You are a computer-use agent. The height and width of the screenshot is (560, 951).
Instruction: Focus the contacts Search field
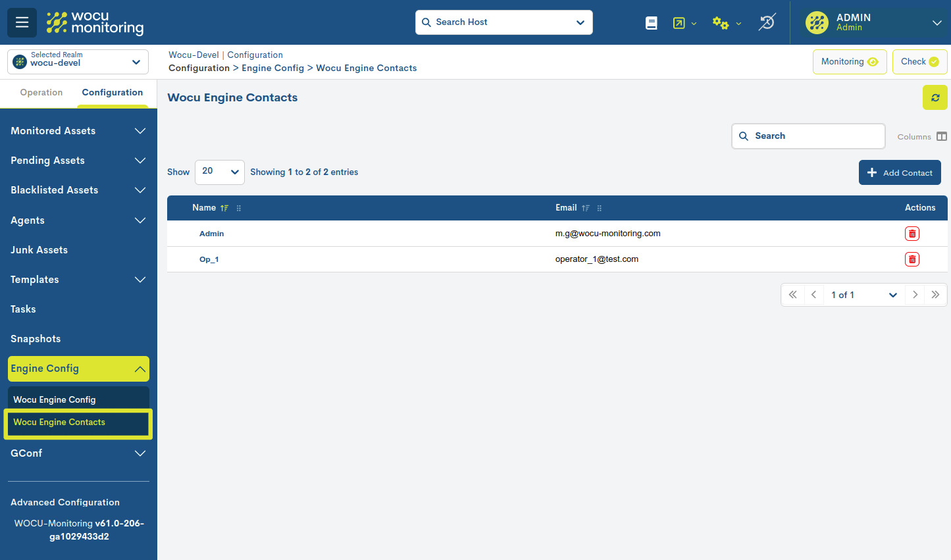click(808, 136)
